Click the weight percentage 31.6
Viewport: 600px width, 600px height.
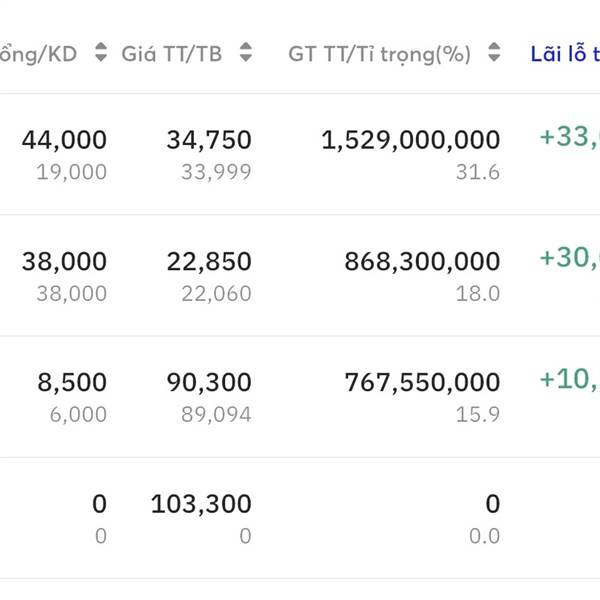point(478,172)
